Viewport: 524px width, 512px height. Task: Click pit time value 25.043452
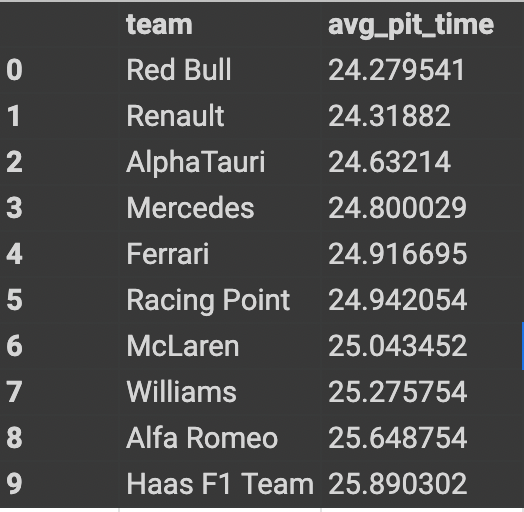pos(397,346)
